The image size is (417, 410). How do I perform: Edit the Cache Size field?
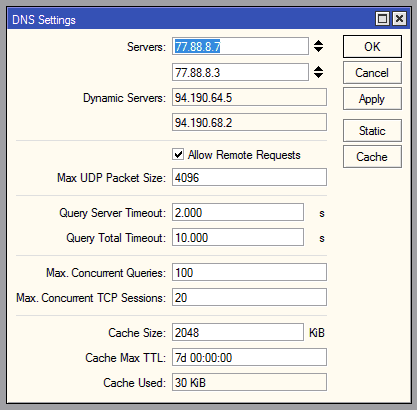pyautogui.click(x=238, y=332)
